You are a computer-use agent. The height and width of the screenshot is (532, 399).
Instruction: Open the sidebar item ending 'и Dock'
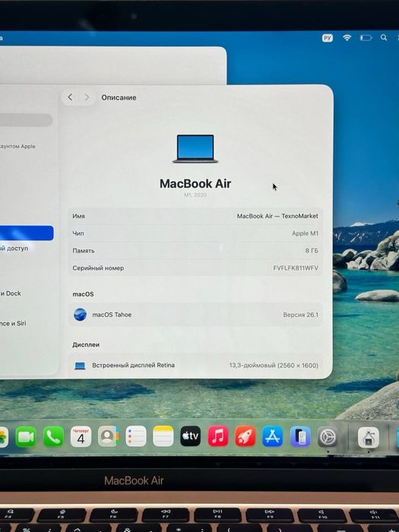[x=11, y=293]
